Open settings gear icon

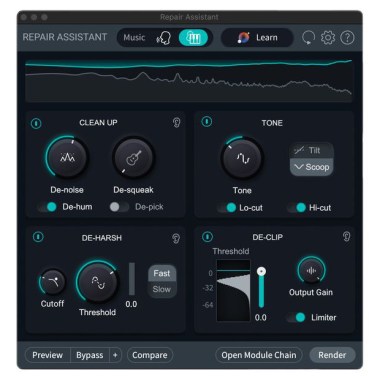click(x=328, y=38)
